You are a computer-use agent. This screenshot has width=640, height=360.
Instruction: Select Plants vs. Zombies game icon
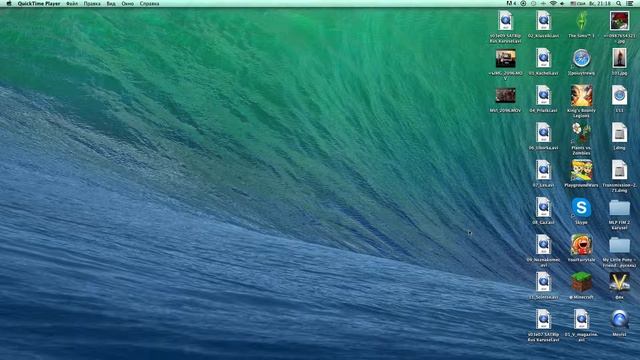pos(581,133)
